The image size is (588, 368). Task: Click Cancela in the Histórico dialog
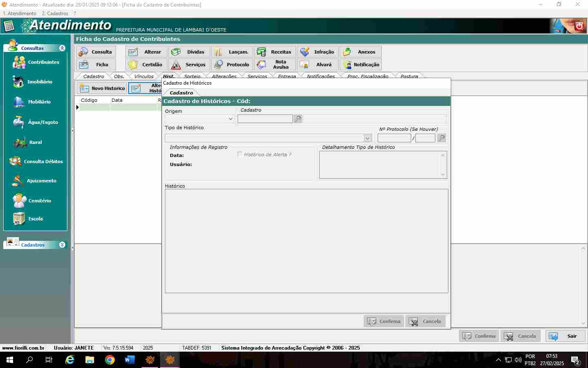(425, 321)
